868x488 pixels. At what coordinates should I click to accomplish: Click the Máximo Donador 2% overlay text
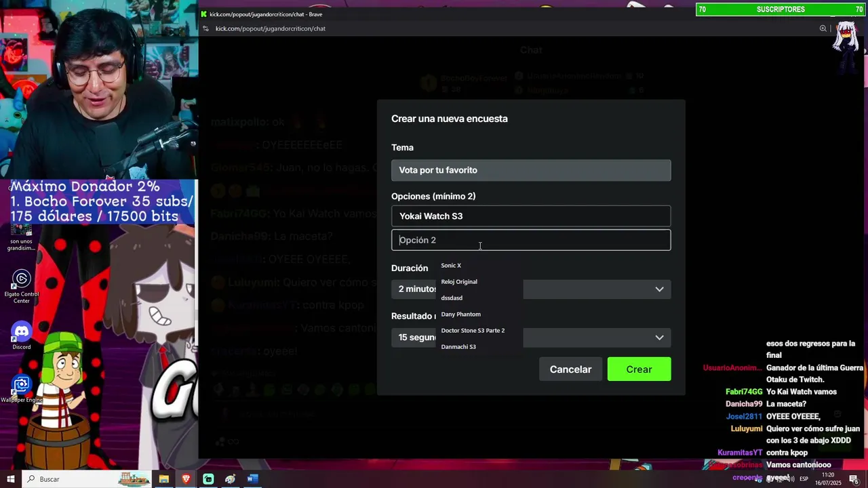85,186
